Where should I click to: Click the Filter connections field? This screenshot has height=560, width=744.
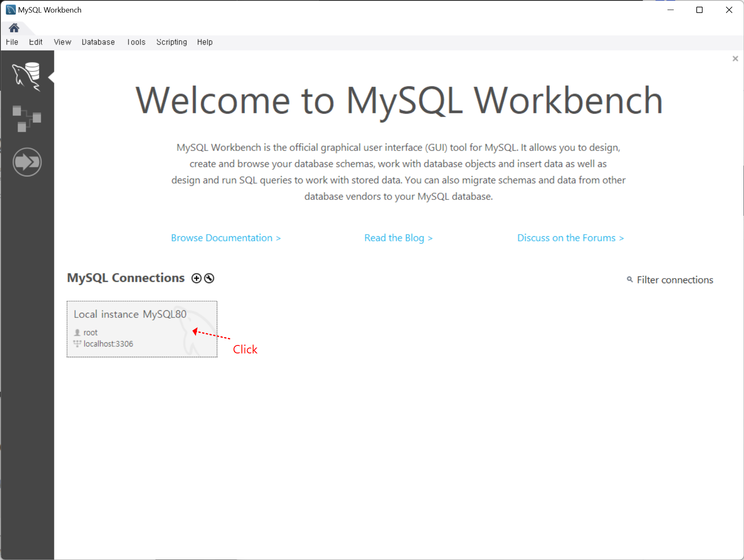(675, 280)
